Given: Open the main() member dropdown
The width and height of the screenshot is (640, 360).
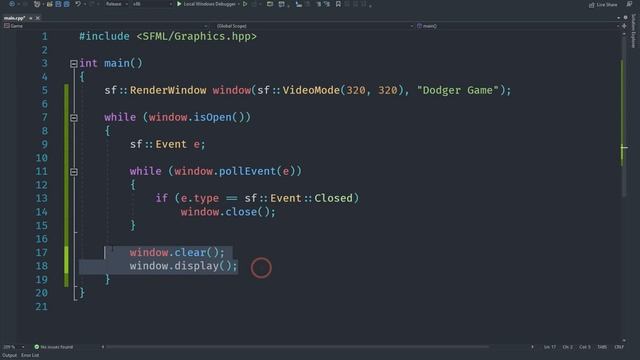Looking at the screenshot, I should (x=518, y=26).
